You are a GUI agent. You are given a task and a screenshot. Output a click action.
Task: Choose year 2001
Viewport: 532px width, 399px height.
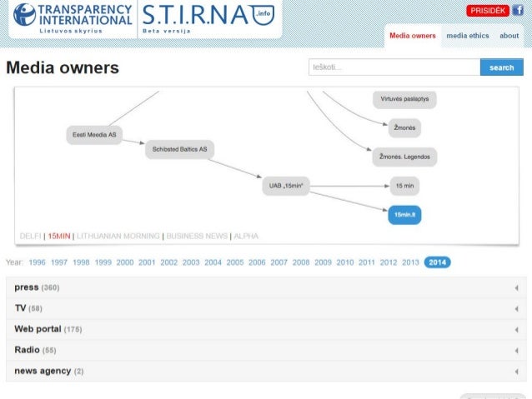point(147,262)
